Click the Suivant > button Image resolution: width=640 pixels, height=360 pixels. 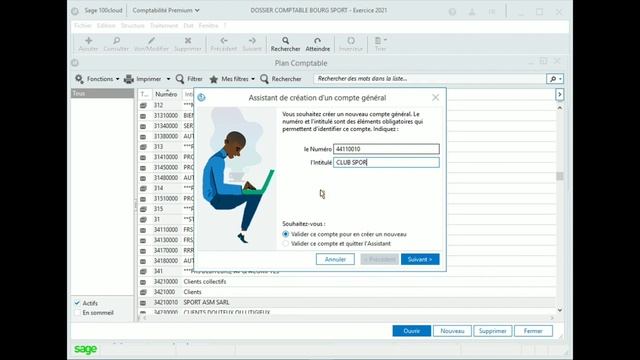point(420,259)
